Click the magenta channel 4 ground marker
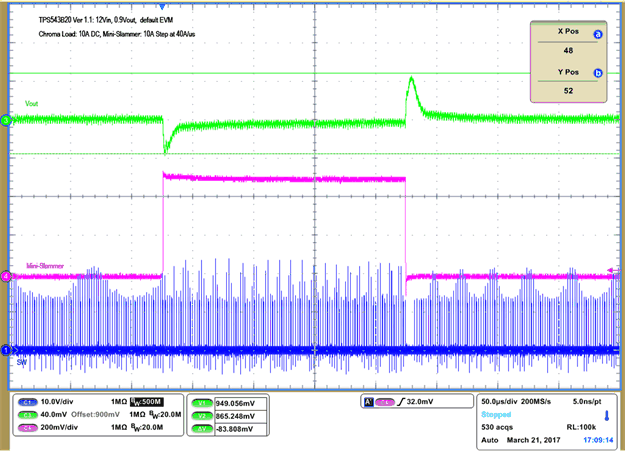The height and width of the screenshot is (451, 625). (x=6, y=276)
